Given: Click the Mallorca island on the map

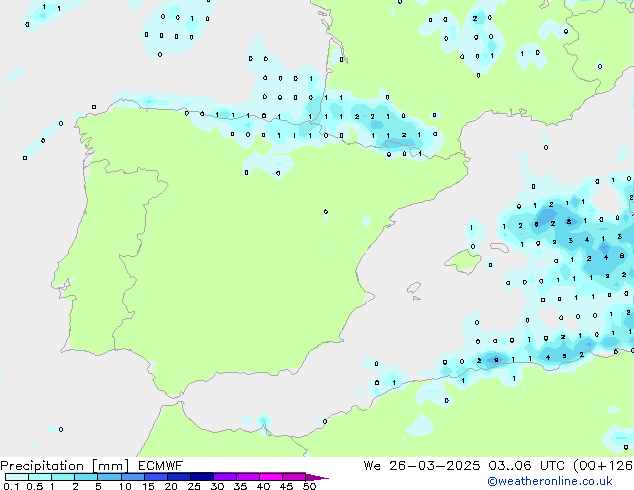Looking at the screenshot, I should [463, 262].
